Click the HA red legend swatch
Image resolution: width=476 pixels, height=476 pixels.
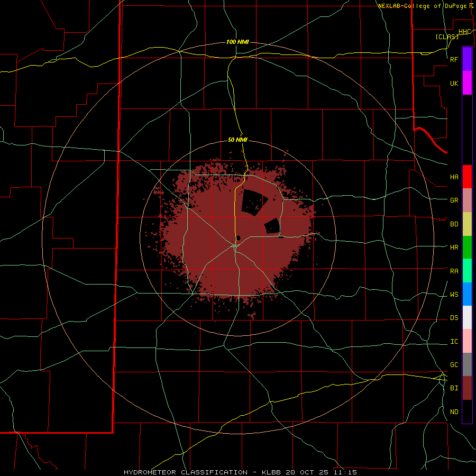467,177
